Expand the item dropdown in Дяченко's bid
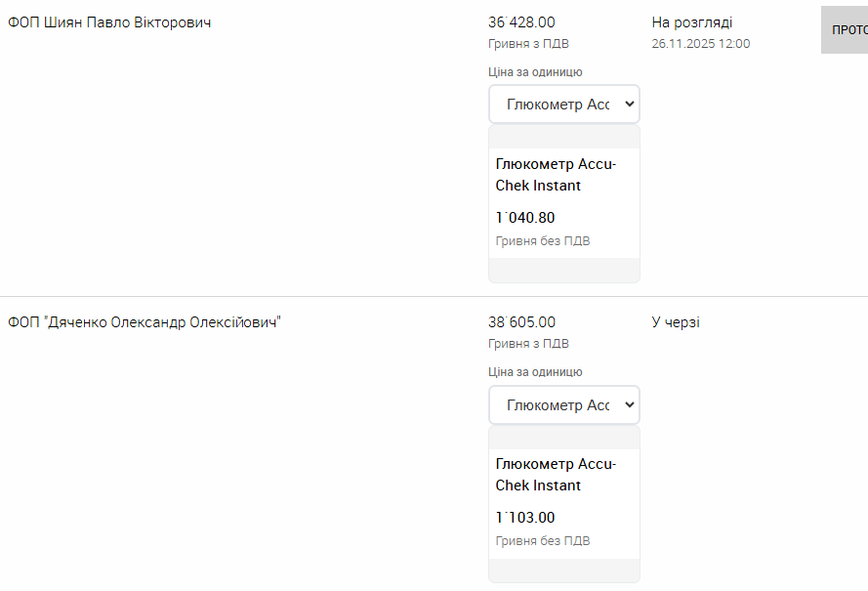The image size is (868, 591). (x=563, y=404)
